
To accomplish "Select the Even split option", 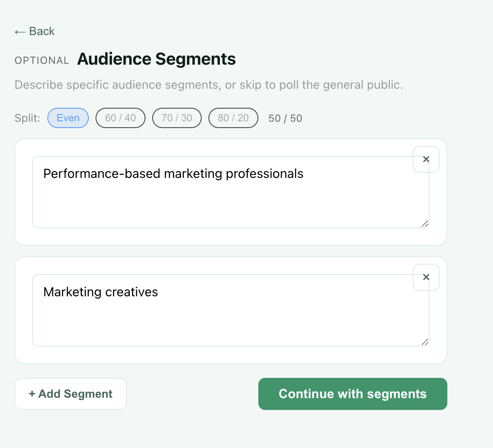I will pyautogui.click(x=68, y=118).
